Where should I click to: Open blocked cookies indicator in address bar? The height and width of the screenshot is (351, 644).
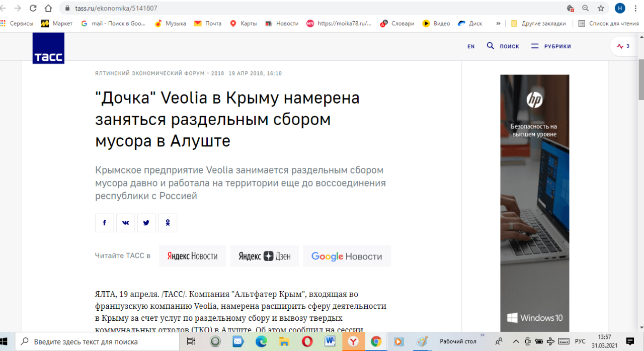pos(570,9)
